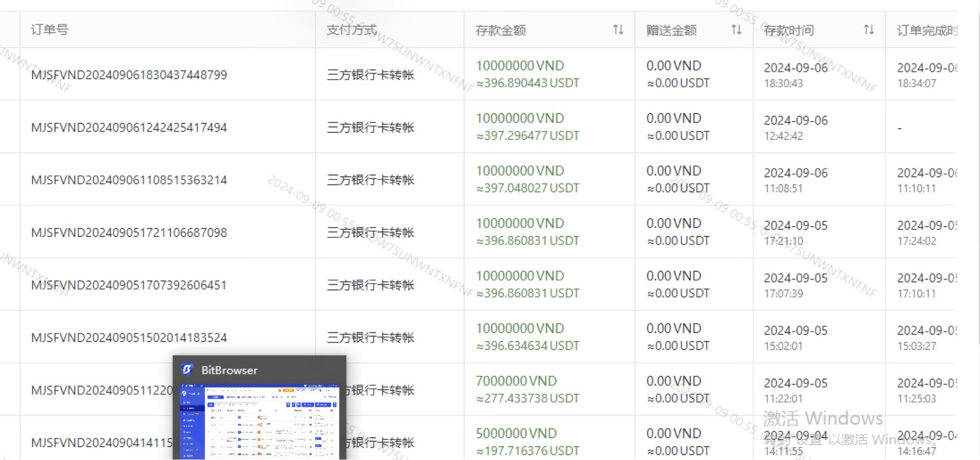Click the 存款金额 header label
The width and height of the screenshot is (980, 460).
[501, 31]
